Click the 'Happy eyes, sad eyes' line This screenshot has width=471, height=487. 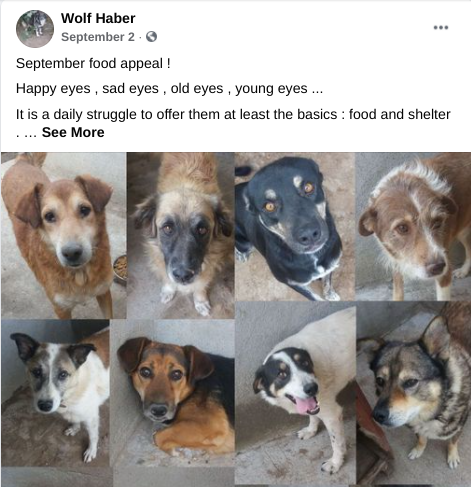[x=169, y=89]
